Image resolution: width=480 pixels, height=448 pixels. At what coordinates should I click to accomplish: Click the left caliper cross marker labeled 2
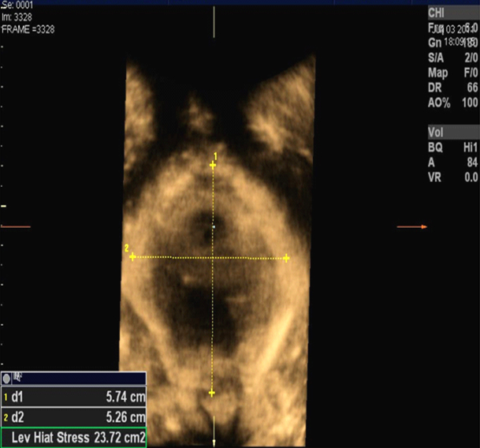[x=132, y=256]
